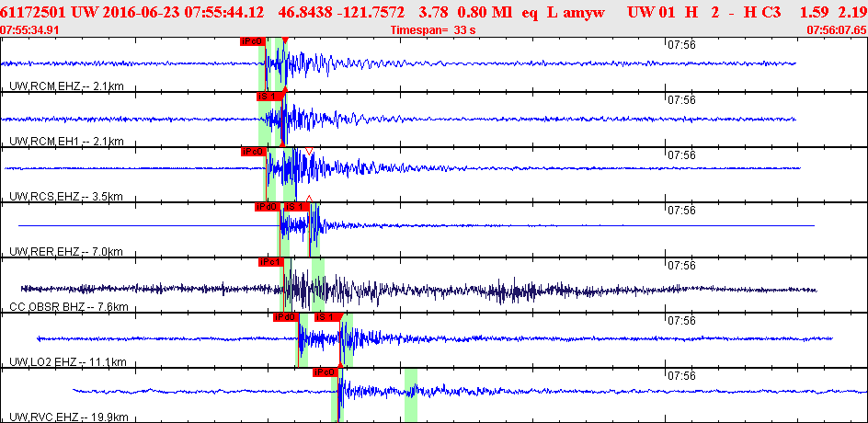
Task: Click the 'L amyw' label in header
Action: 576,12
